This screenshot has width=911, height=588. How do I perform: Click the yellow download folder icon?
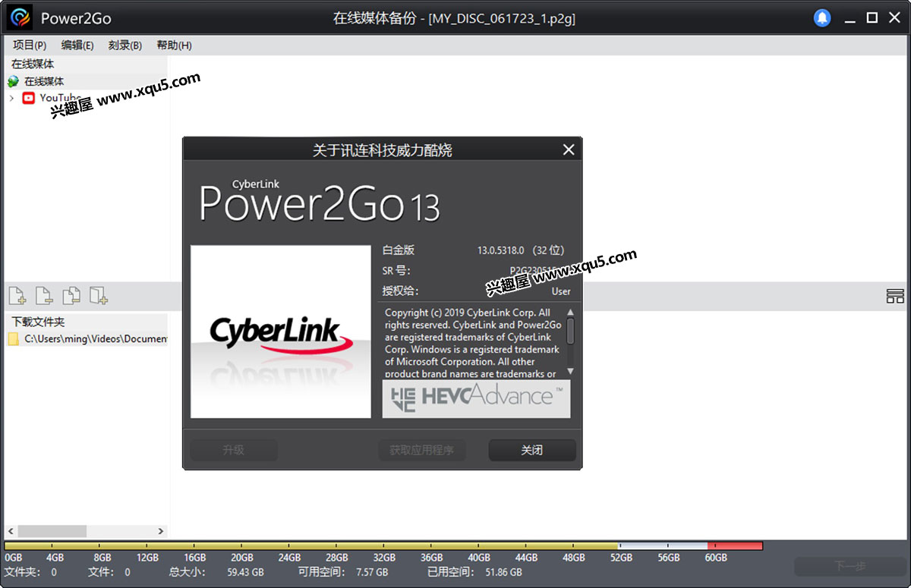[14, 339]
